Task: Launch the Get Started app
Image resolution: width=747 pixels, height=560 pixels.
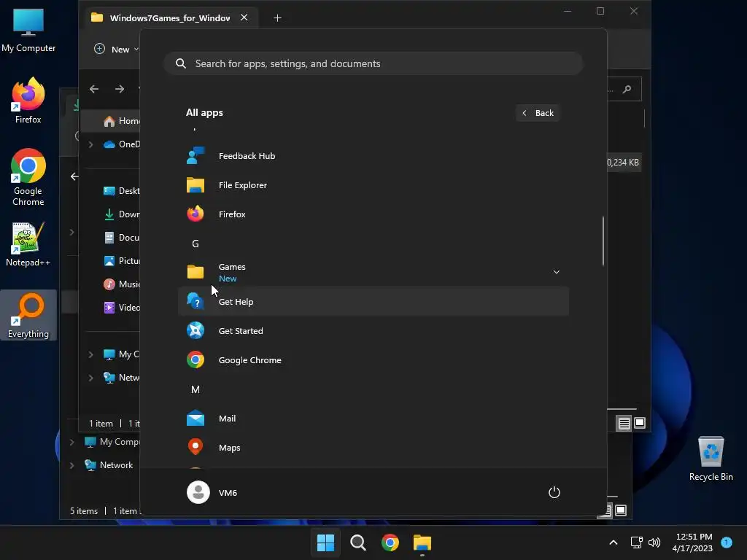Action: coord(373,331)
